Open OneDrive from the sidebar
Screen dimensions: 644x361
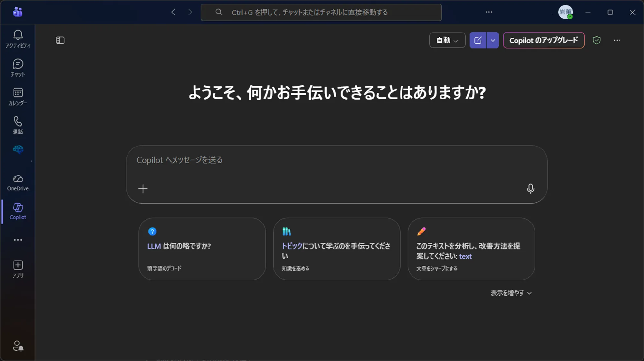[x=18, y=182]
